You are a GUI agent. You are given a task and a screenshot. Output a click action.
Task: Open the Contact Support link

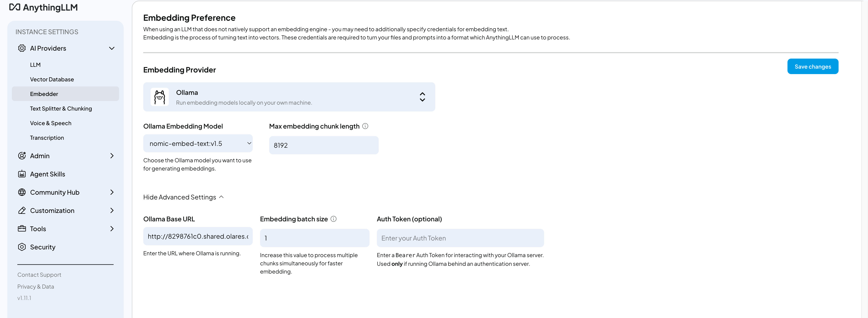(x=39, y=274)
